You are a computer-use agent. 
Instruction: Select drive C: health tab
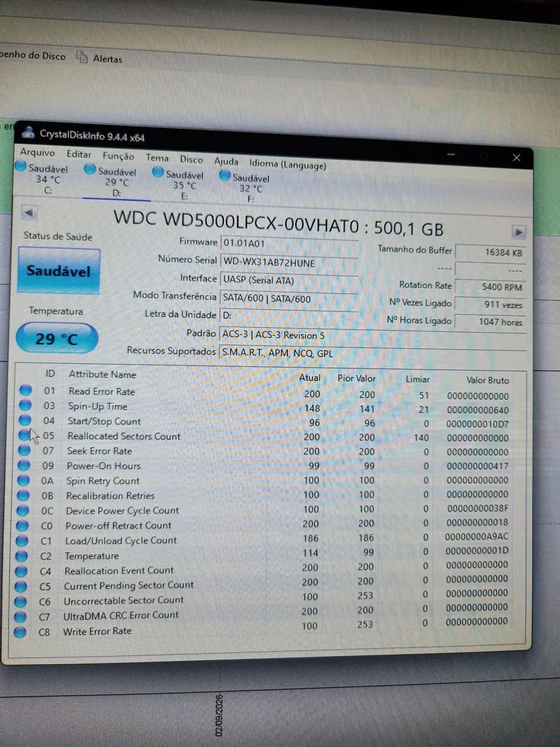[x=42, y=179]
